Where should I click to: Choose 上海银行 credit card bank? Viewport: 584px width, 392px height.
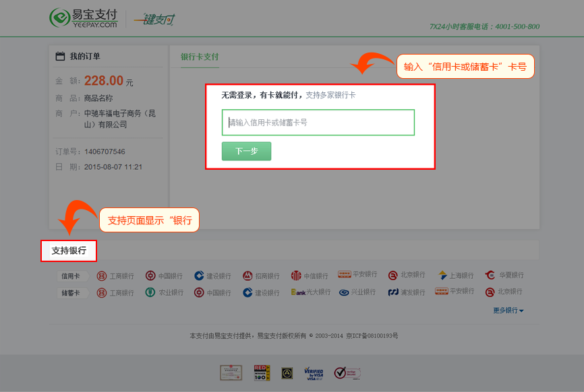tap(456, 275)
